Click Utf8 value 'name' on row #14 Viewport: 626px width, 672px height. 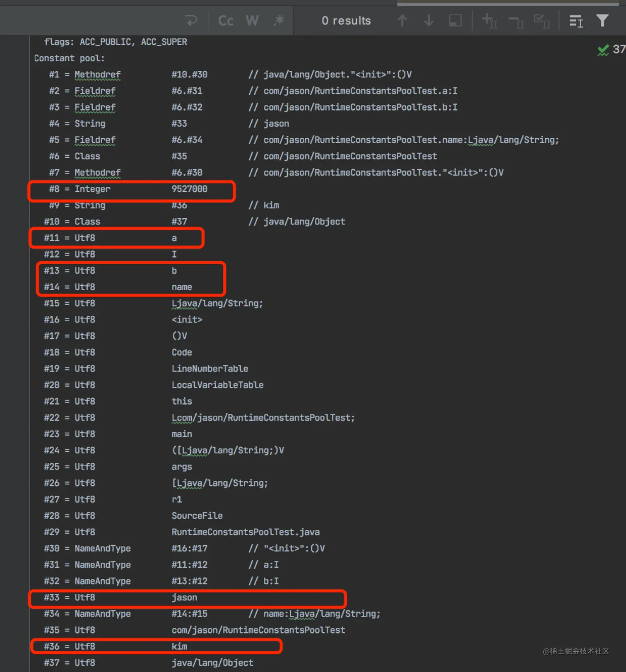(x=182, y=287)
